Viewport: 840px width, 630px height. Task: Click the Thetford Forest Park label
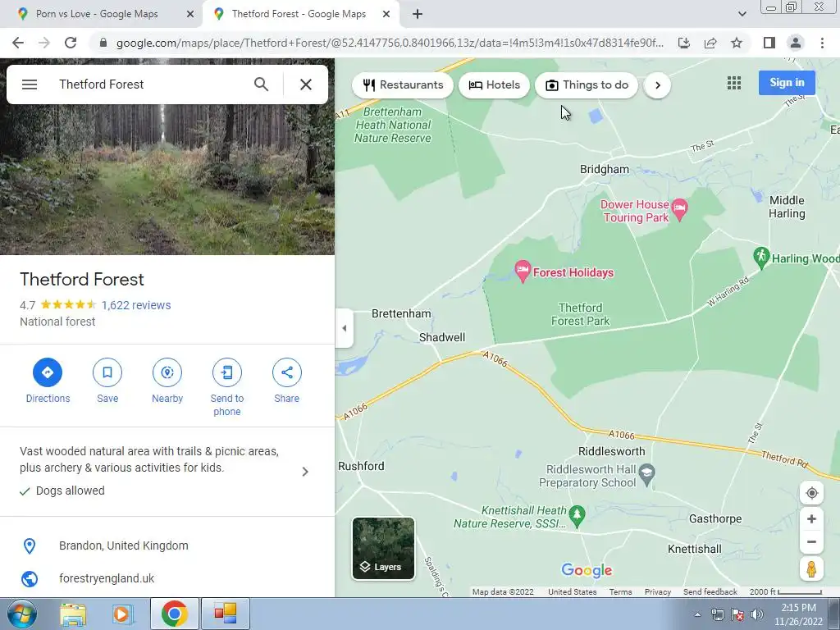point(580,314)
